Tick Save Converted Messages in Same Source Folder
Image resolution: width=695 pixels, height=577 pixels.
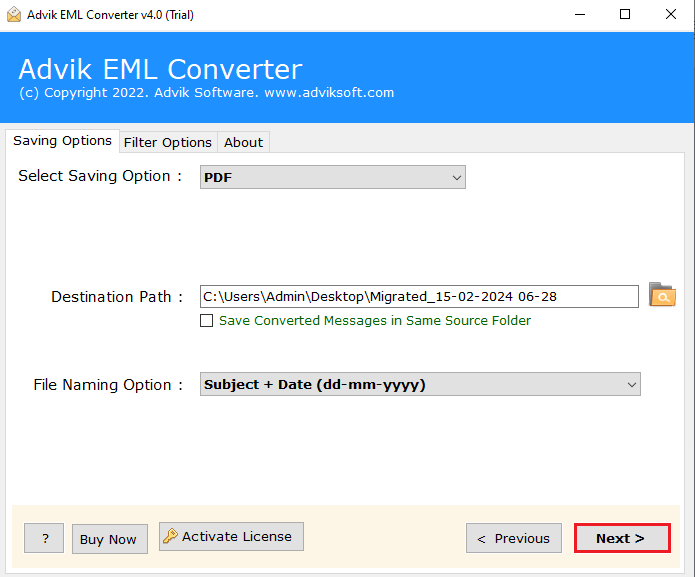tap(207, 320)
